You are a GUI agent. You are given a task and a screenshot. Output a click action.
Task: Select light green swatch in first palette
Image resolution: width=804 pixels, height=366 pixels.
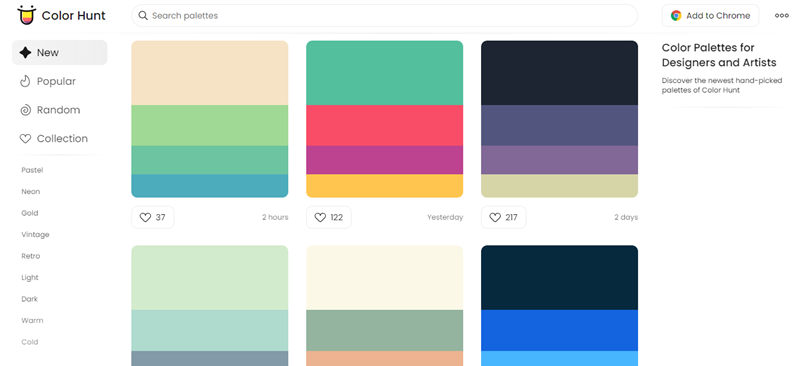[210, 126]
